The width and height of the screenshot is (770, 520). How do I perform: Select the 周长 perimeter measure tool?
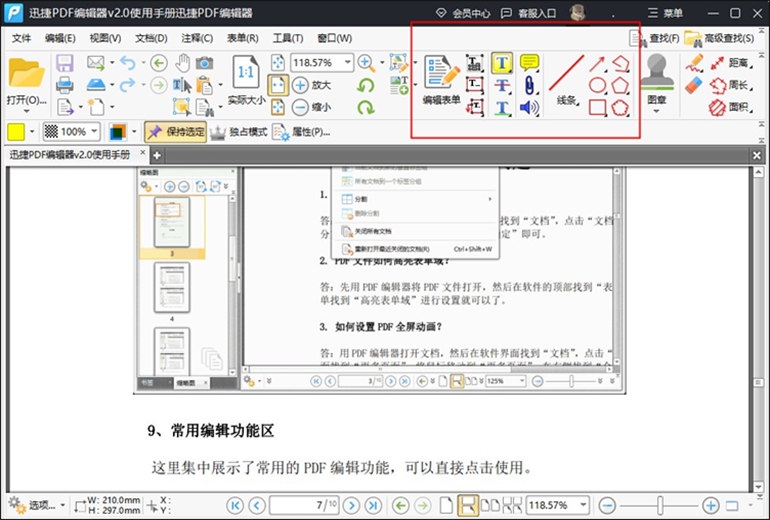(732, 85)
